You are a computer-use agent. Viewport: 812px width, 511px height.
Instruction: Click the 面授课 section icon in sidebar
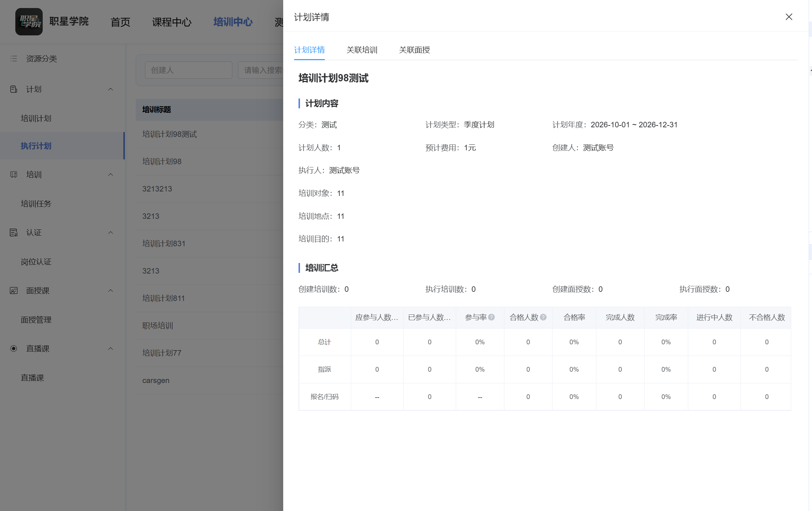[14, 291]
